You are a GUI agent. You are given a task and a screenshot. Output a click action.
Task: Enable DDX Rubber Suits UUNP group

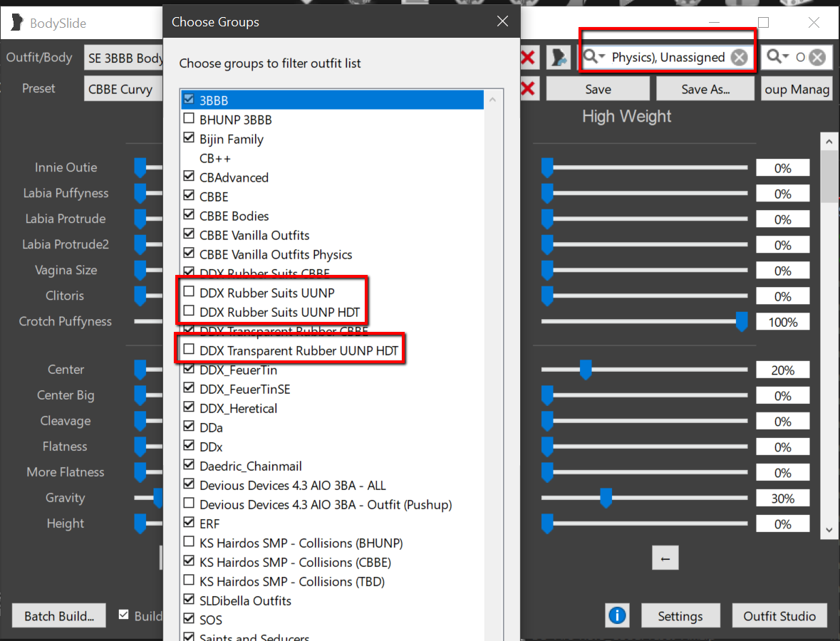(189, 292)
